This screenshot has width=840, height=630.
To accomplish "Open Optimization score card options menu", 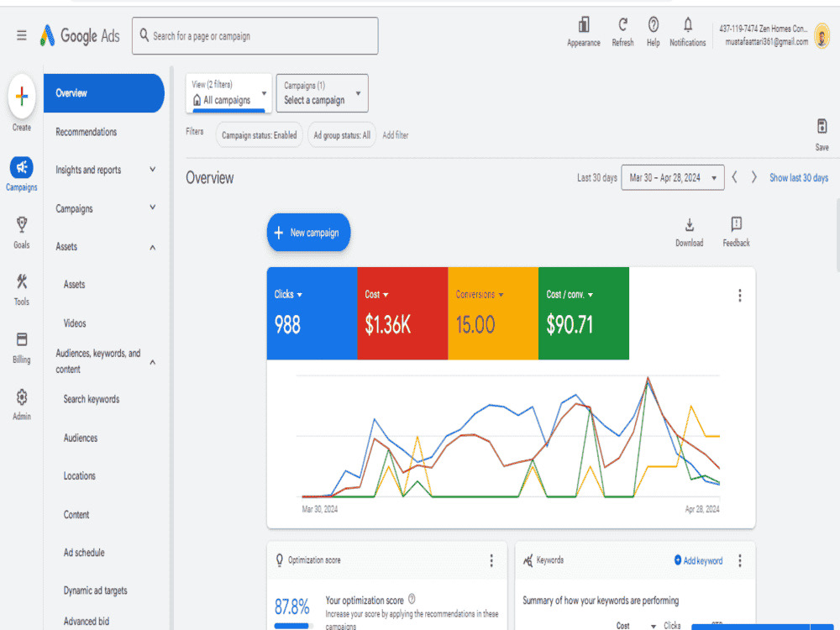I will 491,560.
